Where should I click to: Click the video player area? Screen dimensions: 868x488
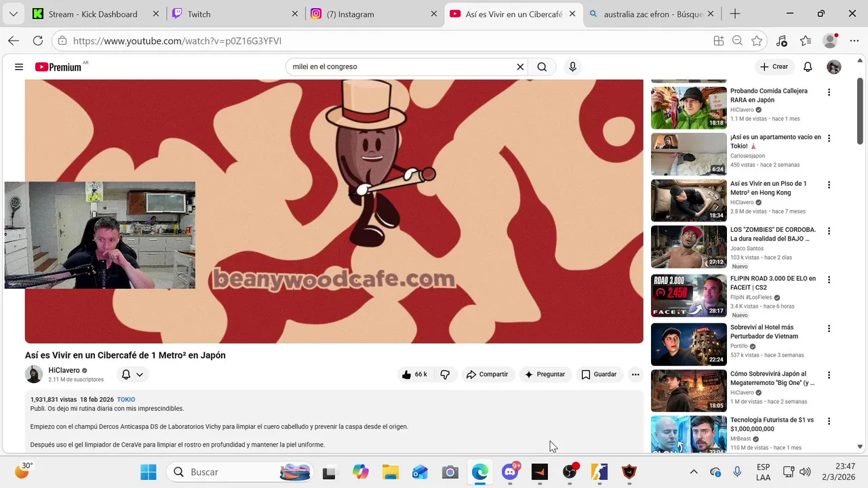click(x=334, y=211)
